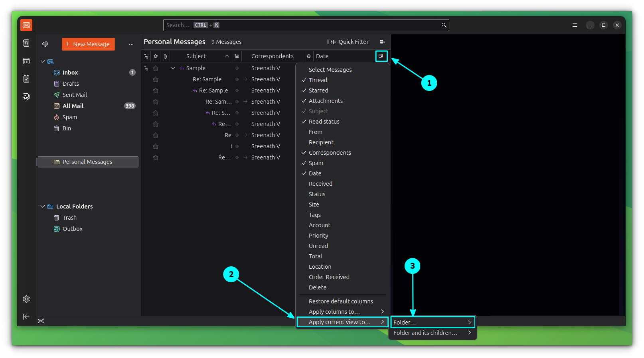
Task: Click the column picker icon in header
Action: point(381,56)
